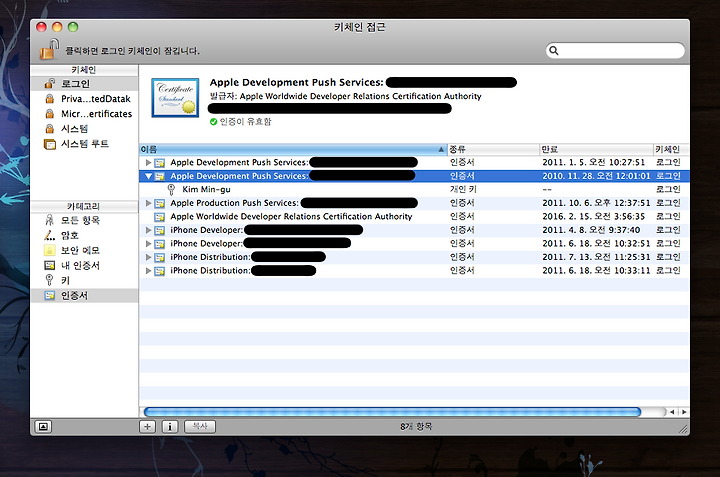Click the 암호 pencil icon

(50, 235)
